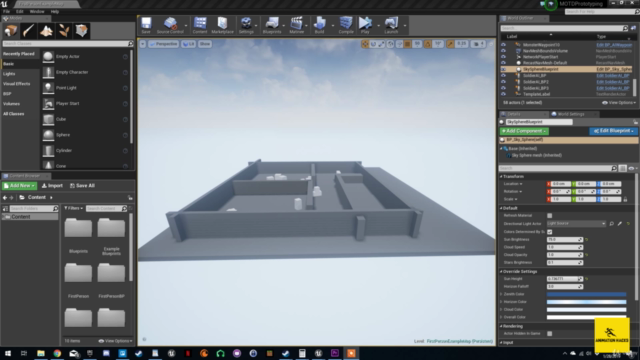Open the Marketplace toolbar icon
Image resolution: width=640 pixels, height=360 pixels.
point(222,25)
